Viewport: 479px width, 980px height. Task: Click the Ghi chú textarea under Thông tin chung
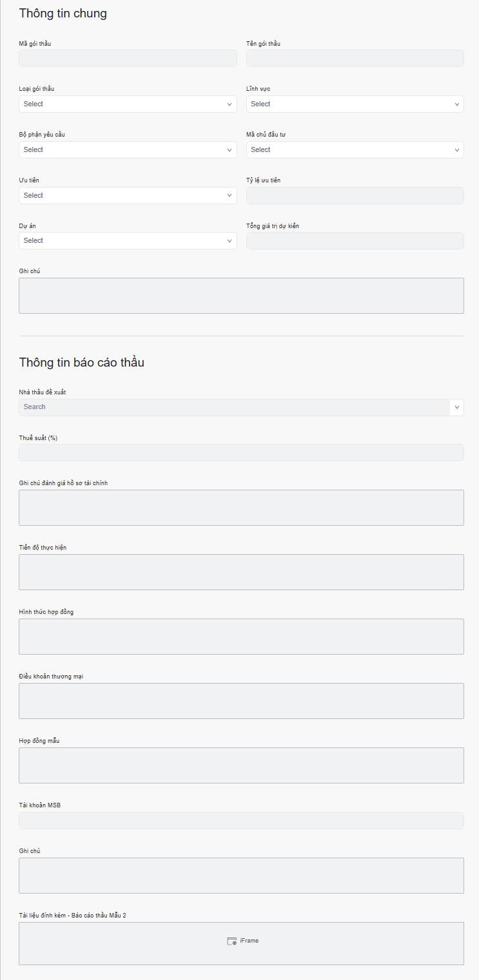click(241, 296)
